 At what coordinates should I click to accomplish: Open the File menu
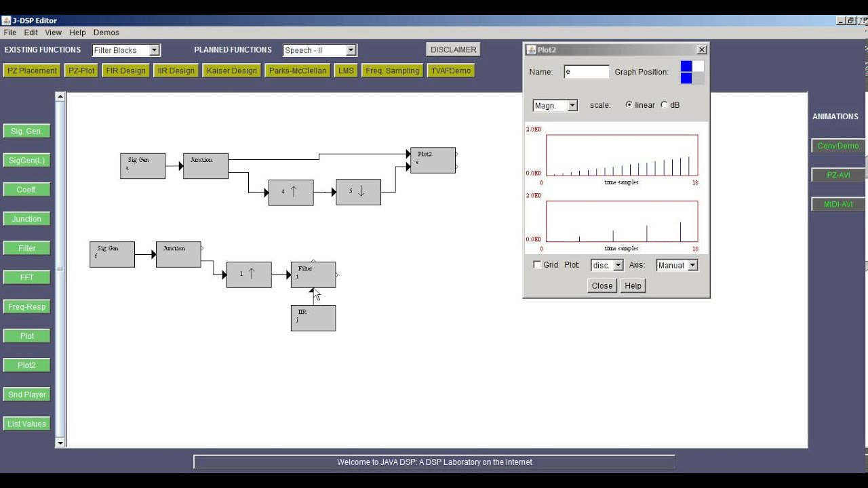[10, 33]
